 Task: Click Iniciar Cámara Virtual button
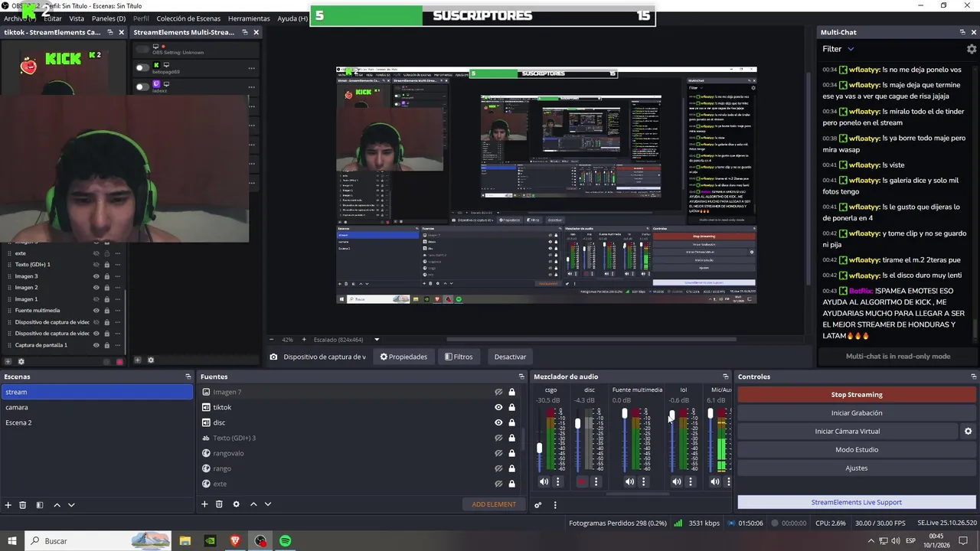848,432
